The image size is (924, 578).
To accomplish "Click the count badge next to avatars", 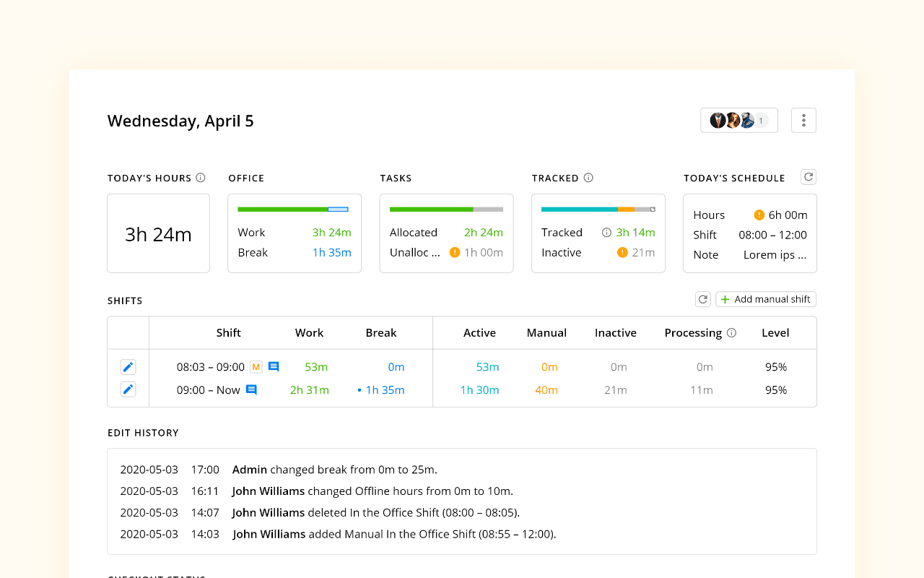I will pyautogui.click(x=761, y=121).
